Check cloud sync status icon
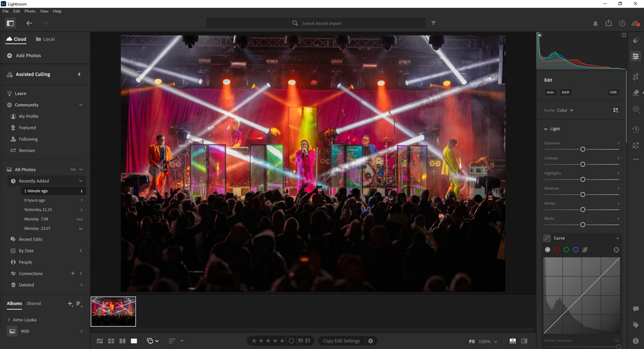 pos(636,23)
